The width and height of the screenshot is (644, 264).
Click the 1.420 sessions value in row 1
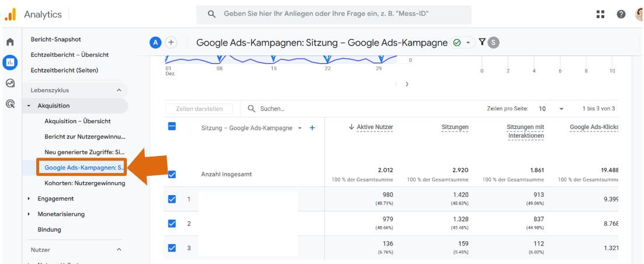[461, 194]
